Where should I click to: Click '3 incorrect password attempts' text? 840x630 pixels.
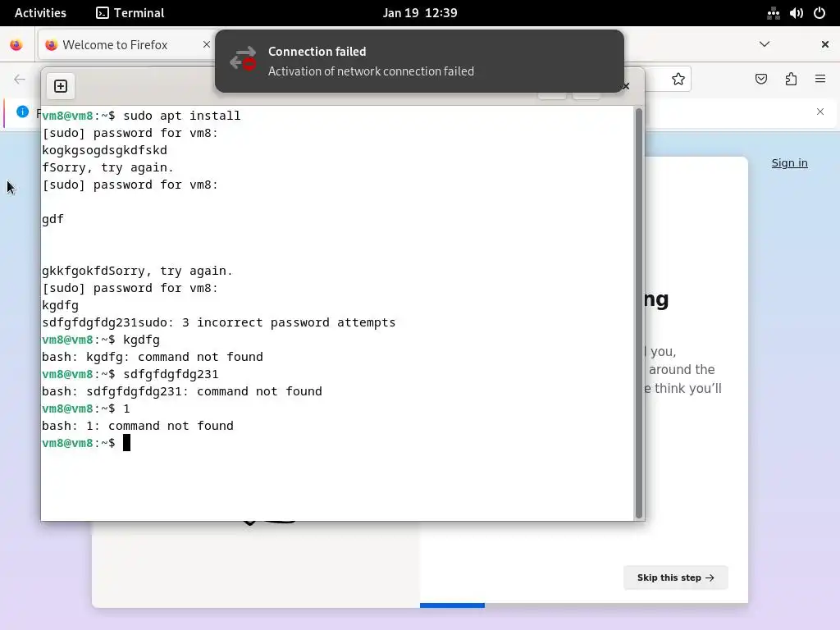point(289,322)
